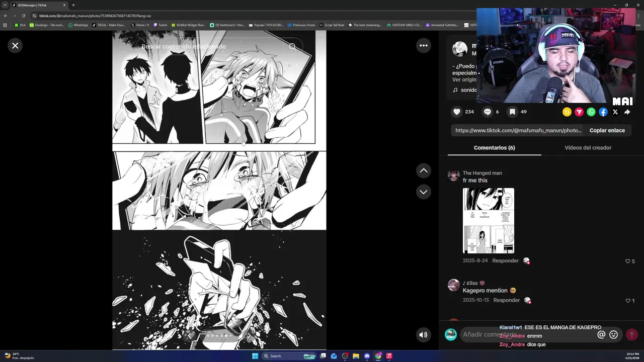This screenshot has height=362, width=644.
Task: Open Task View in taskbar
Action: [322, 356]
